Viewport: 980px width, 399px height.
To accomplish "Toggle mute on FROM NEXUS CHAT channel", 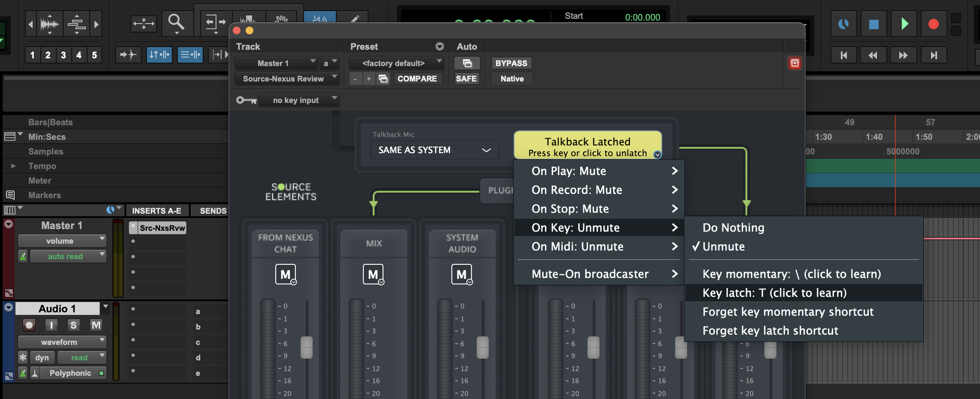I will pos(286,274).
